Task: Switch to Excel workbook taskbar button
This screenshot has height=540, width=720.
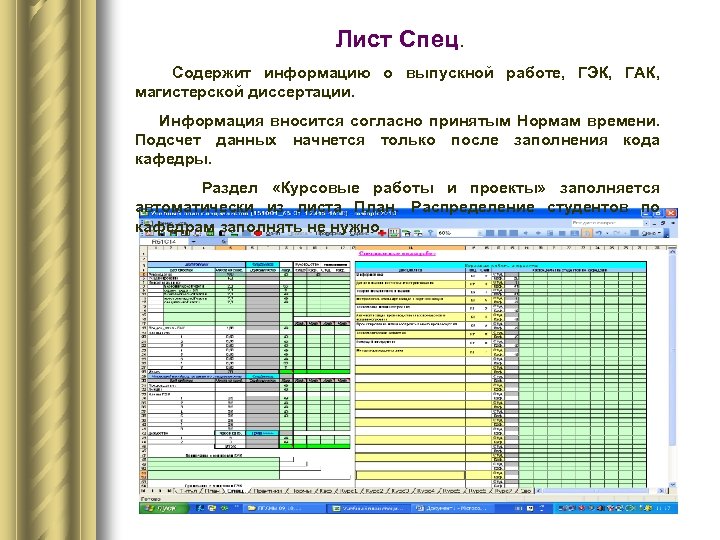Action: pyautogui.click(x=369, y=508)
